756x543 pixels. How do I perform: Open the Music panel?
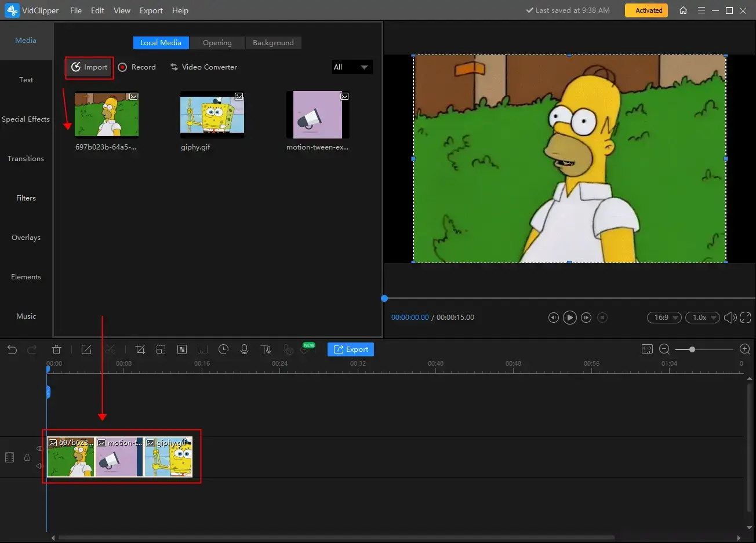coord(26,316)
